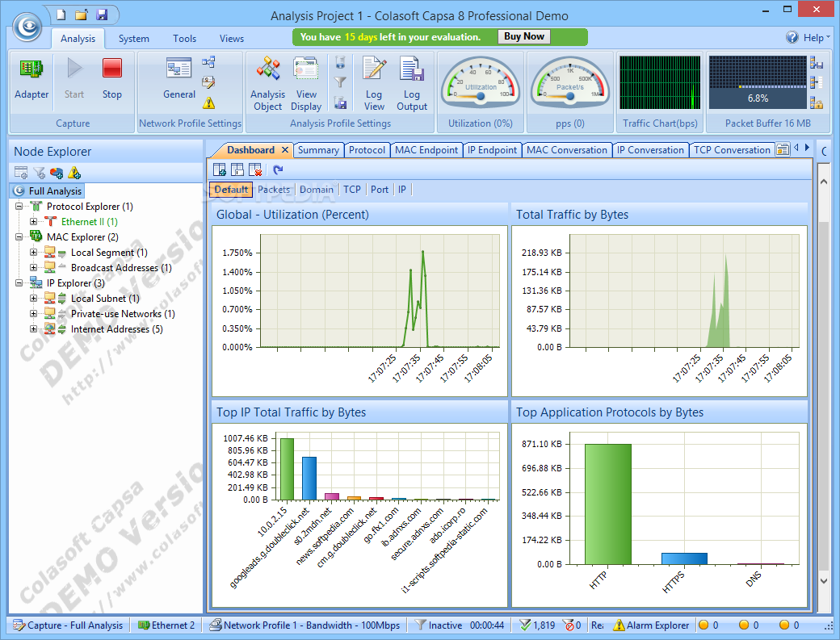Open project folder icon in quick access toolbar

(x=81, y=15)
